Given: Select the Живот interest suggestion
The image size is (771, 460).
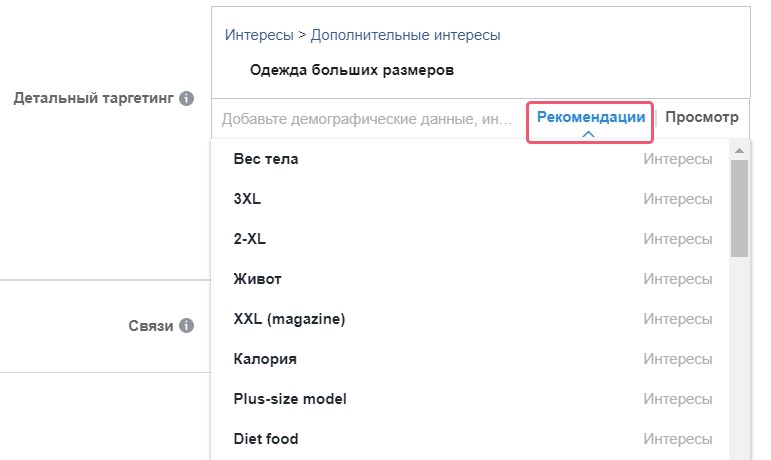Looking at the screenshot, I should tap(473, 279).
